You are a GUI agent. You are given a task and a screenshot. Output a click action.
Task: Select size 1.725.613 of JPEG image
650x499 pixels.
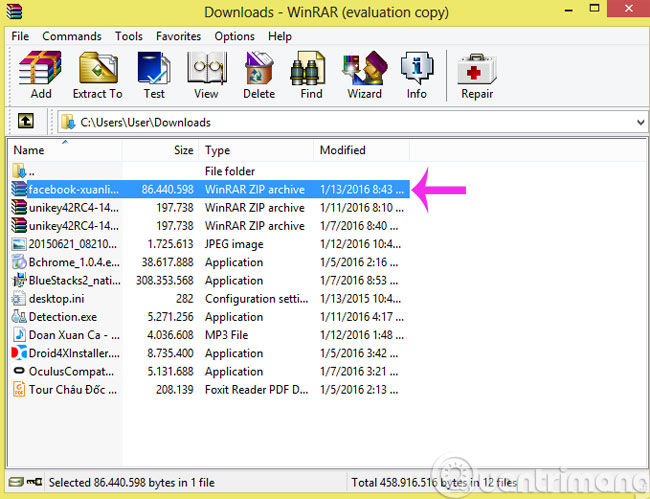(x=170, y=244)
